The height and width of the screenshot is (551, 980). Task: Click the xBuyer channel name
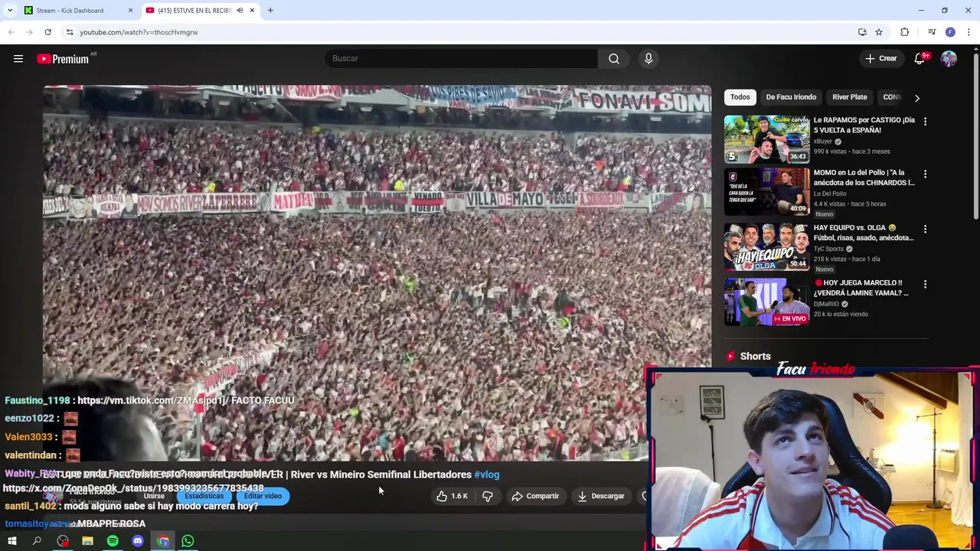click(x=823, y=142)
